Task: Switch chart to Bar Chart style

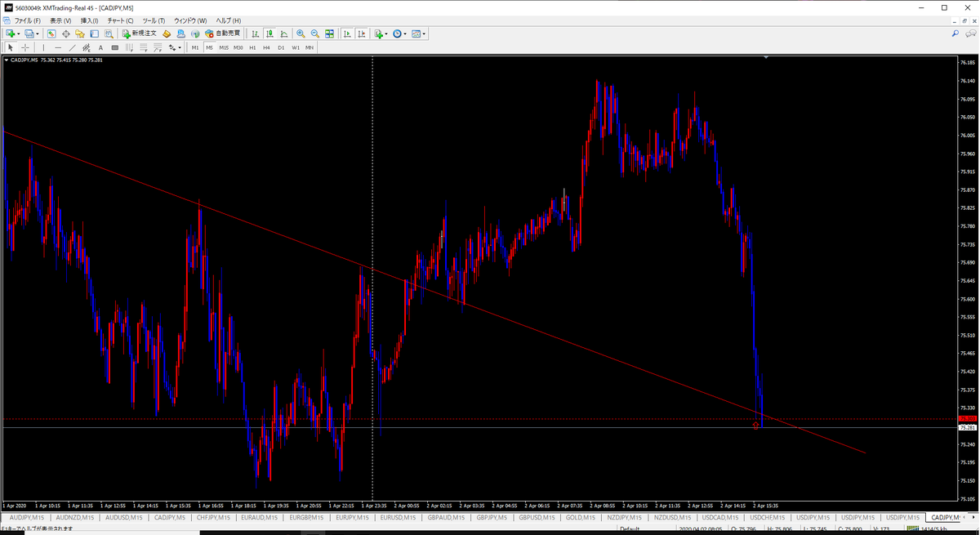Action: [255, 33]
